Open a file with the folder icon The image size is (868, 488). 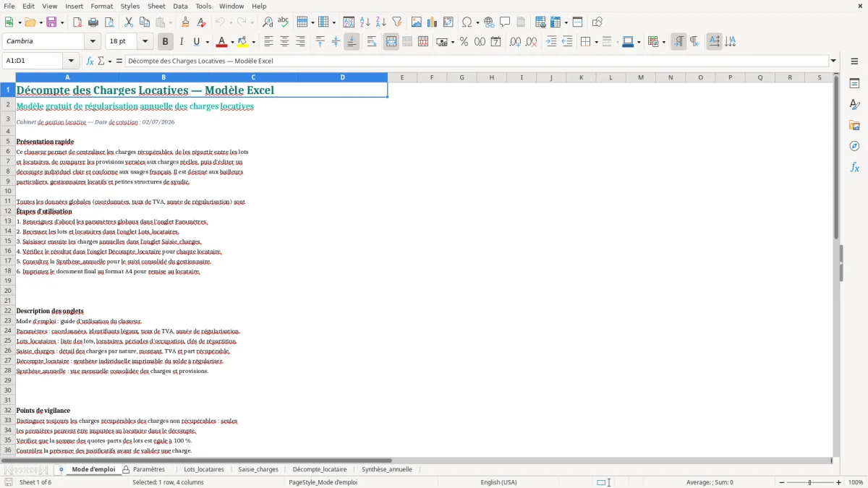[x=29, y=22]
